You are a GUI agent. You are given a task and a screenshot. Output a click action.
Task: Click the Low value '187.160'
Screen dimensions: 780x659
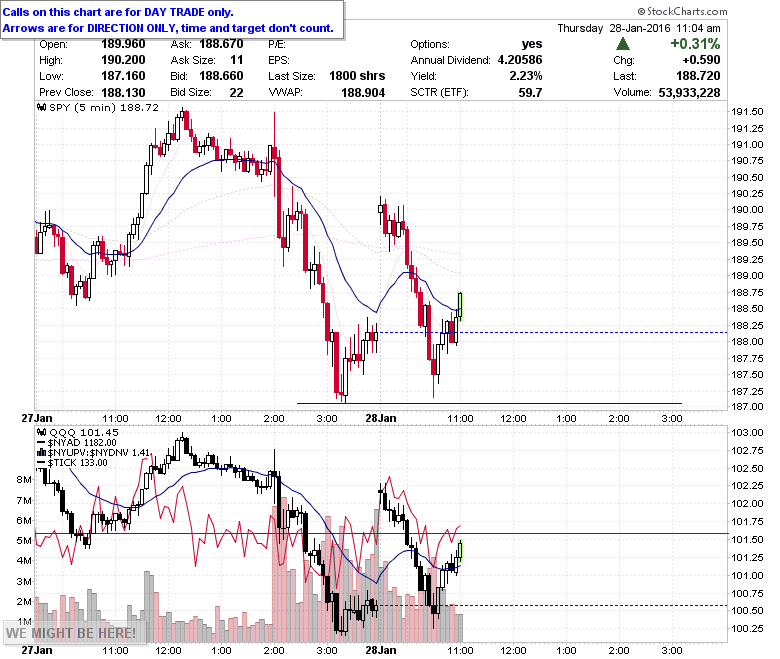click(x=123, y=76)
